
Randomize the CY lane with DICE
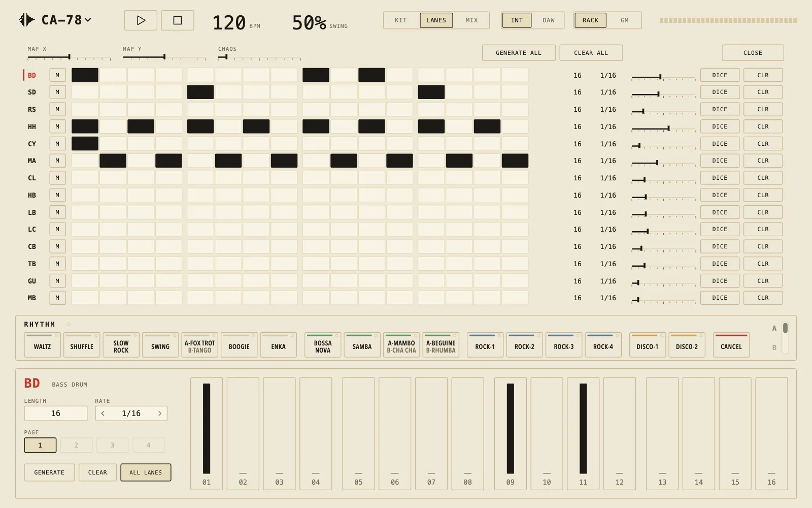click(x=720, y=144)
